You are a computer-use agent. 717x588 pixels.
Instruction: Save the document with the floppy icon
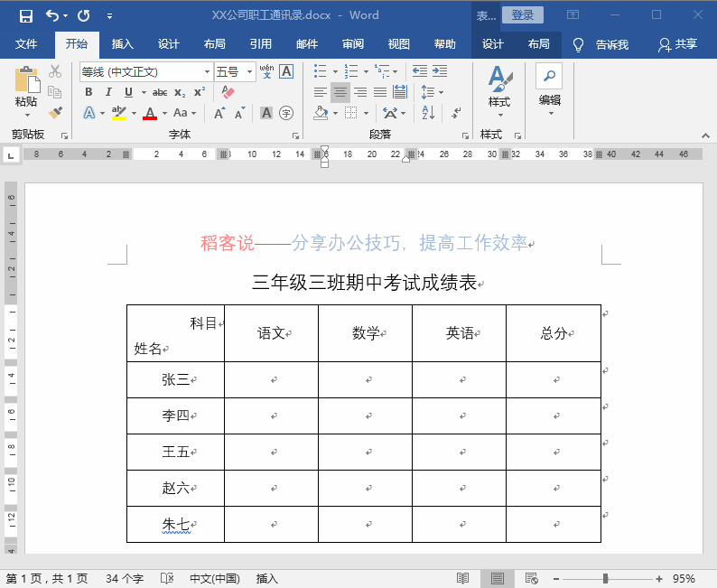[26, 16]
